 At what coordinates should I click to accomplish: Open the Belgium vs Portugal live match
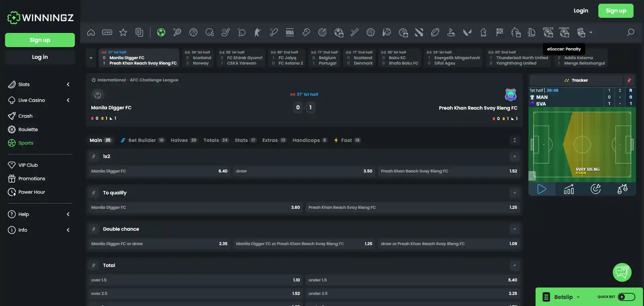(x=324, y=58)
